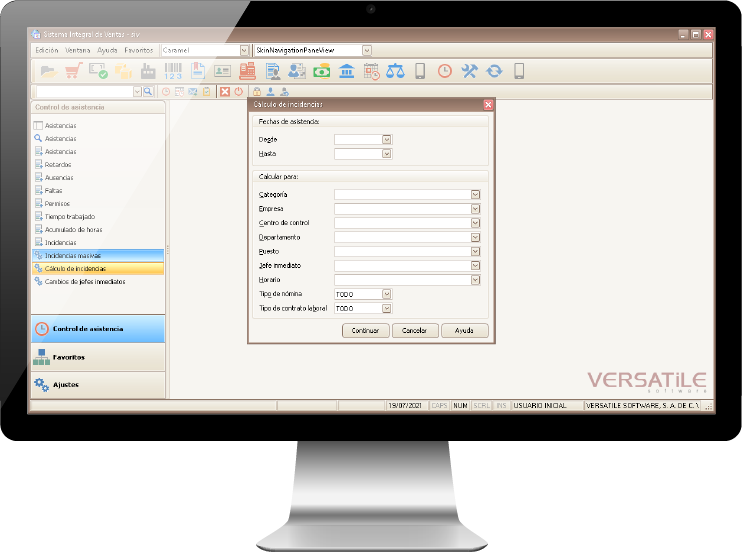Select Ausencias in the sidebar list

59,178
